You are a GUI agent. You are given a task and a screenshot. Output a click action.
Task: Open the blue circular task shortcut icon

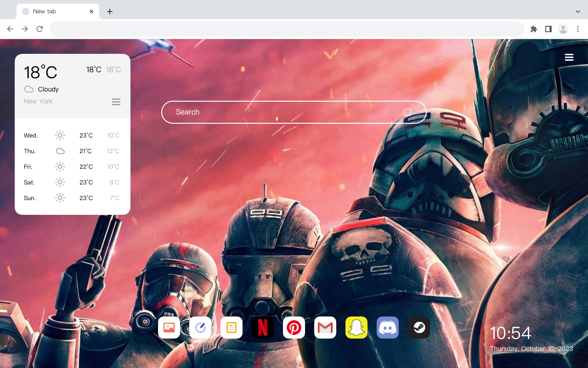(x=200, y=328)
